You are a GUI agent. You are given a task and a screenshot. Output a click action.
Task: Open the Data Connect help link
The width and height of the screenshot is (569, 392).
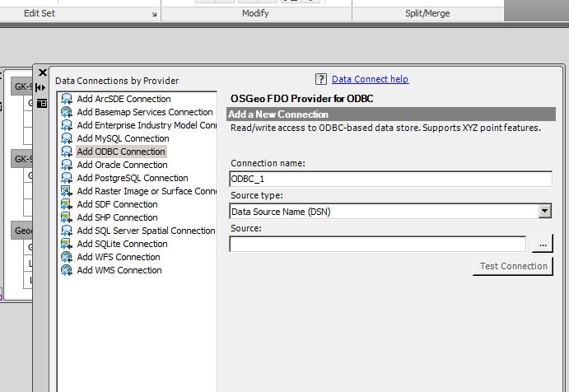(x=370, y=79)
